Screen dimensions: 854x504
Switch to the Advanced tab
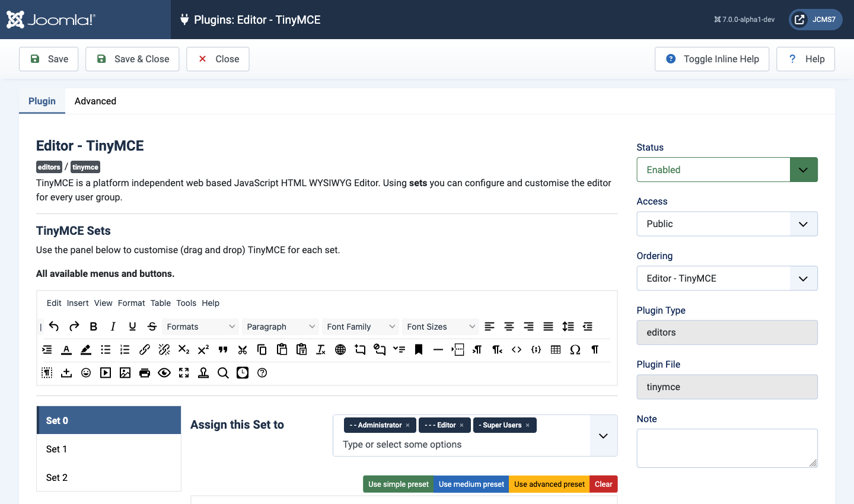95,101
